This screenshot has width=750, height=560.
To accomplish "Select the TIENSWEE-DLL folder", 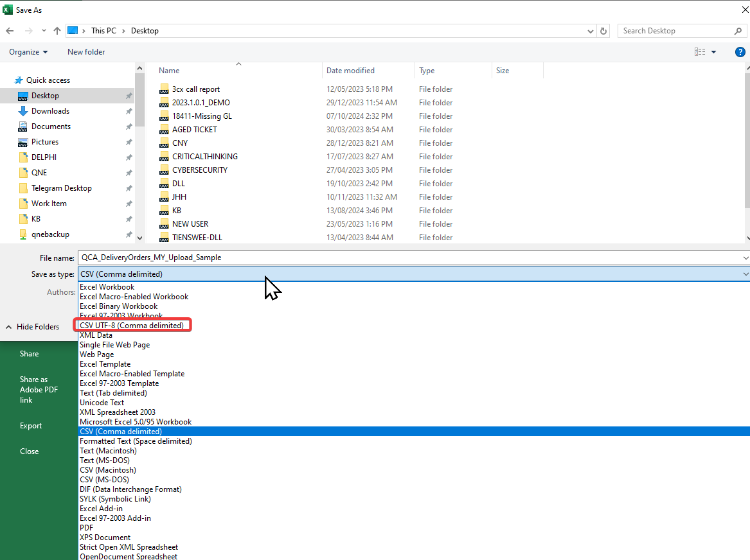I will coord(197,237).
